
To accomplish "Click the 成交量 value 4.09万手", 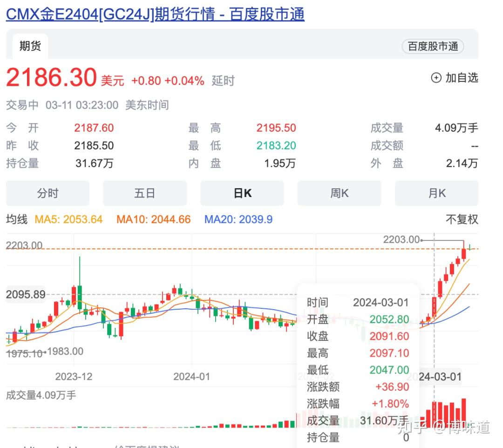I will [x=456, y=128].
